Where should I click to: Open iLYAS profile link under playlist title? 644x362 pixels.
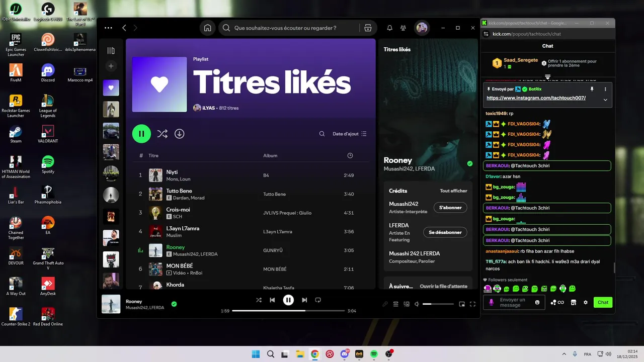coord(208,108)
